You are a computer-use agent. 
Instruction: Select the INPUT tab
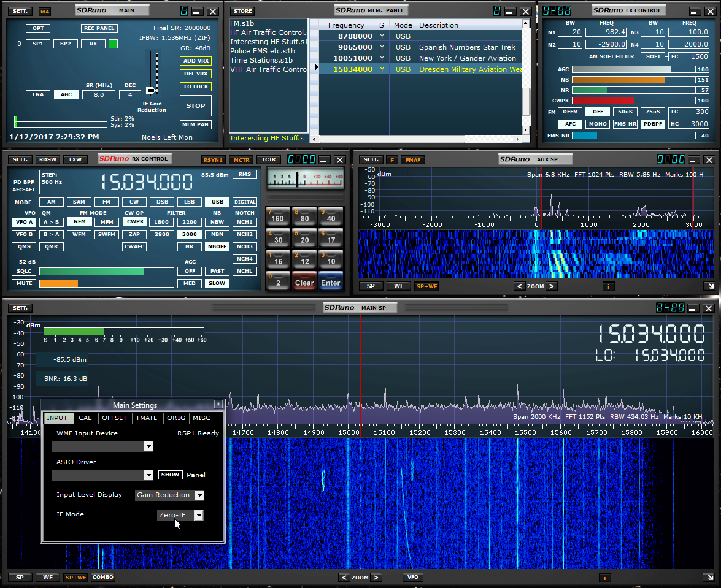pyautogui.click(x=57, y=418)
